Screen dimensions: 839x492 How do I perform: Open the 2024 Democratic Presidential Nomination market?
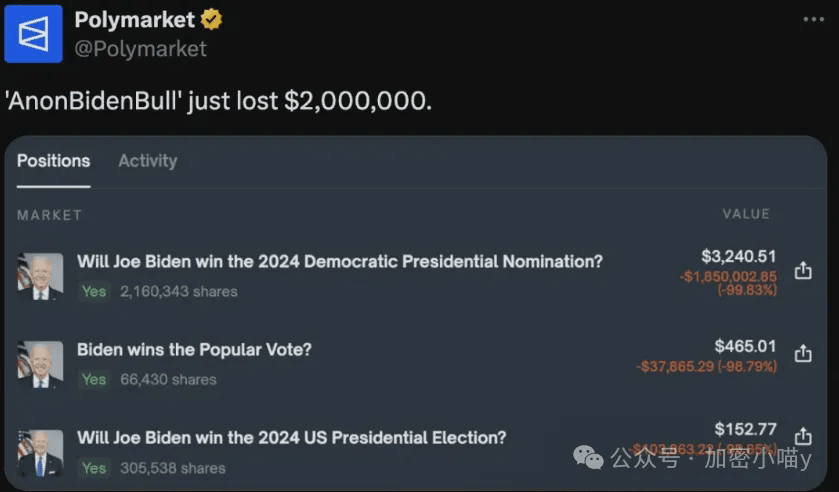click(x=340, y=262)
